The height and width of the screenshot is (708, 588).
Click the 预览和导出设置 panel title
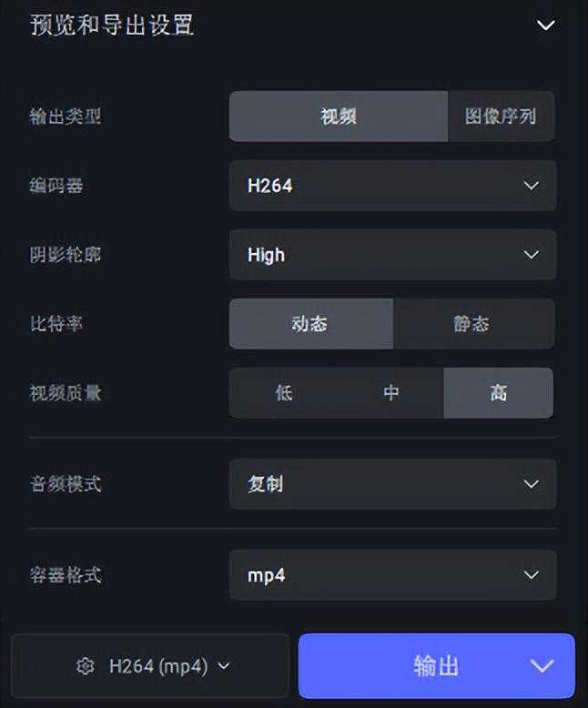coord(112,25)
